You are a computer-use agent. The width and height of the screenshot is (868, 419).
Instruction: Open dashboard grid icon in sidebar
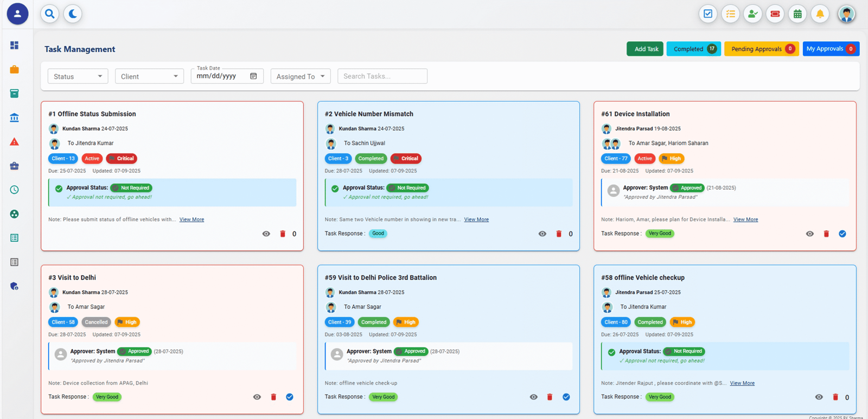coord(15,45)
